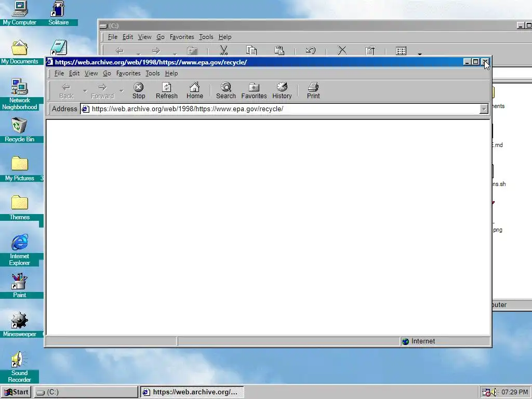The image size is (532, 399).
Task: Click the Paste icon in the C: window
Action: pyautogui.click(x=279, y=50)
